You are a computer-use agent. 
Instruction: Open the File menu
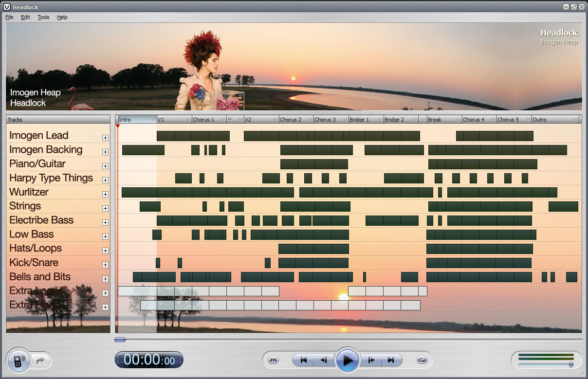pos(9,17)
